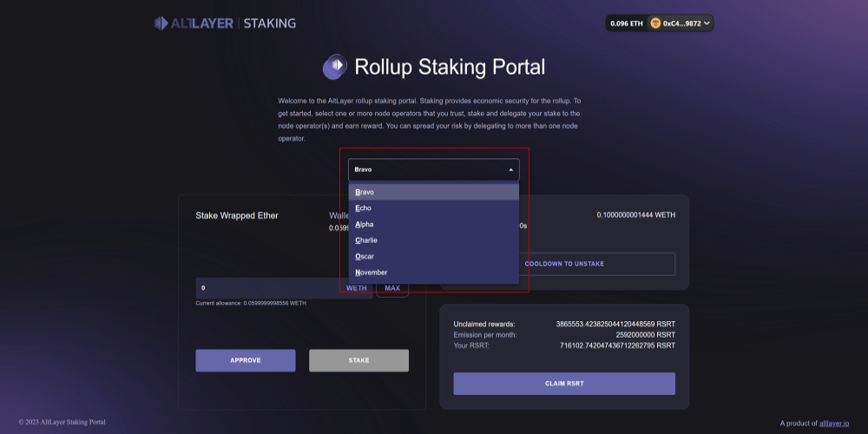Click the MAX button
This screenshot has height=434, width=868.
(x=392, y=288)
